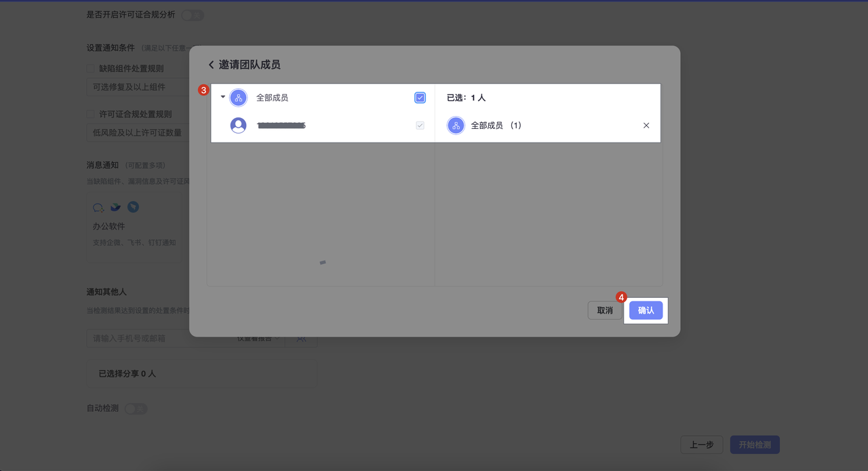Collapse the 全部成员 tree arrow

tap(222, 97)
